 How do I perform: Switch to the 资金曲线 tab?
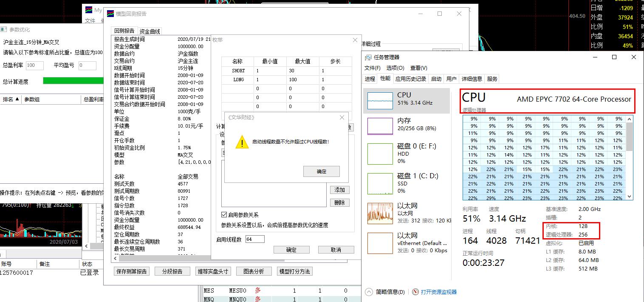tap(150, 31)
